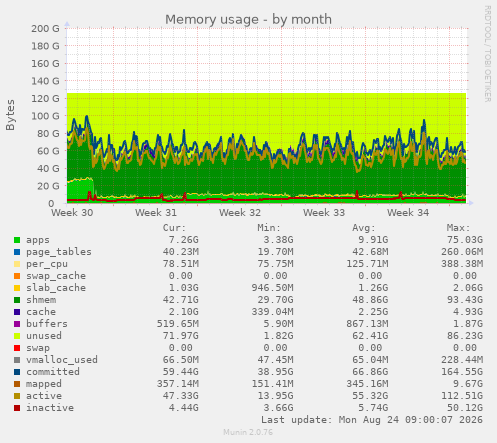
Task: Click the active min value 13.95G
Action: [275, 396]
